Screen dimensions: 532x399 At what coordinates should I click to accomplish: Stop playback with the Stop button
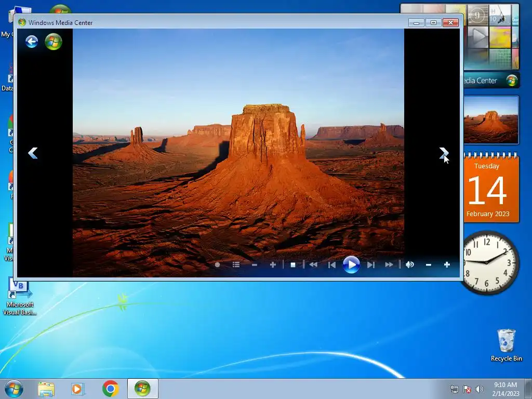pyautogui.click(x=293, y=264)
